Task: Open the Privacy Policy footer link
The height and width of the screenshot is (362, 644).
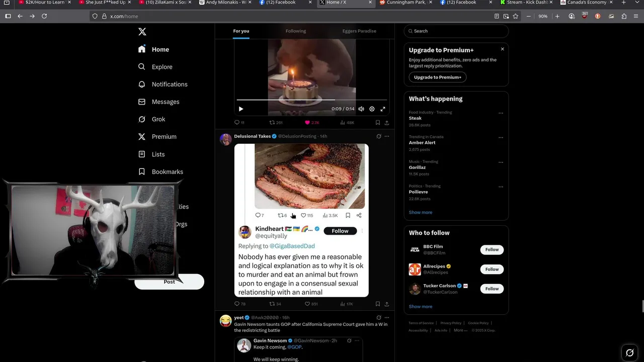Action: (x=451, y=323)
